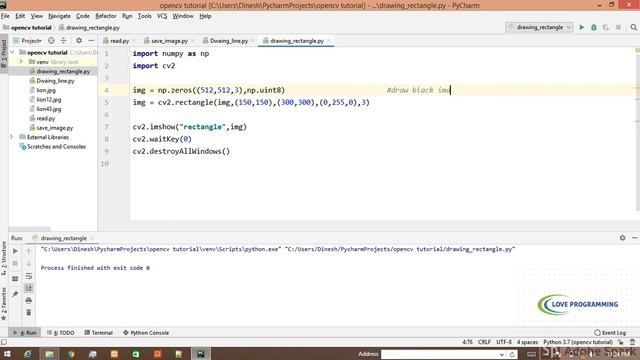This screenshot has width=640, height=360.
Task: Open Project panel settings gear
Action: (79, 40)
